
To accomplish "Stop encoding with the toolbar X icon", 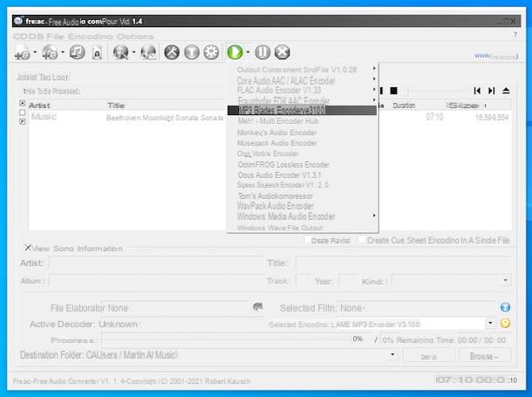I will 283,52.
